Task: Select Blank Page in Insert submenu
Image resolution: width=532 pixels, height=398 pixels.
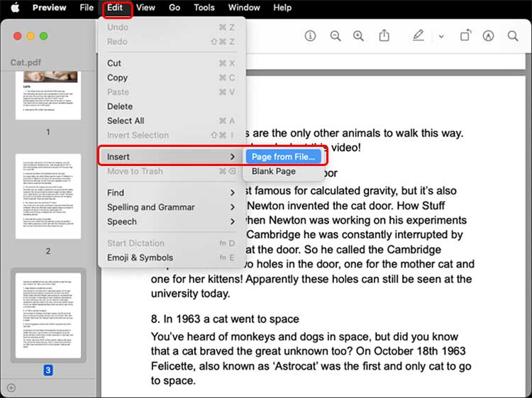Action: (283, 172)
